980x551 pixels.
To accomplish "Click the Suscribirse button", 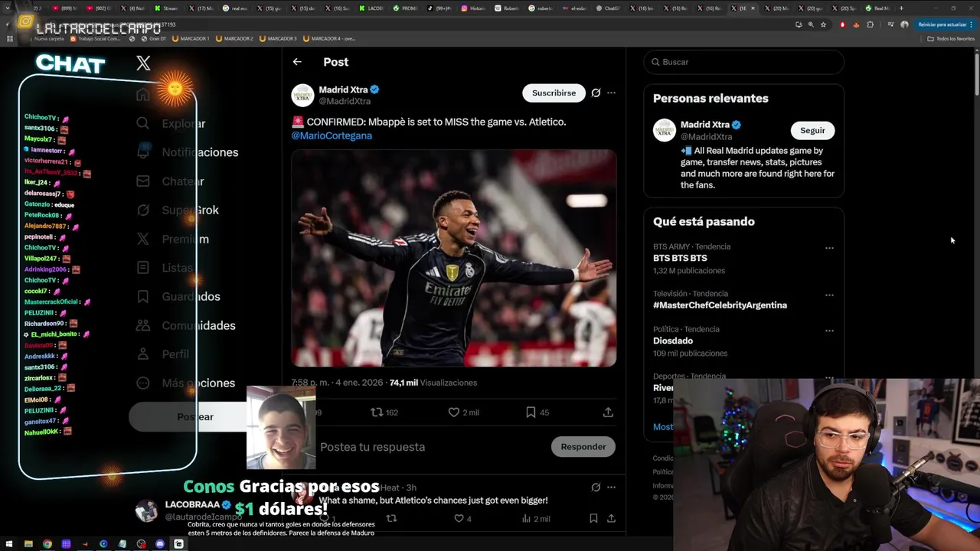I will coord(554,93).
